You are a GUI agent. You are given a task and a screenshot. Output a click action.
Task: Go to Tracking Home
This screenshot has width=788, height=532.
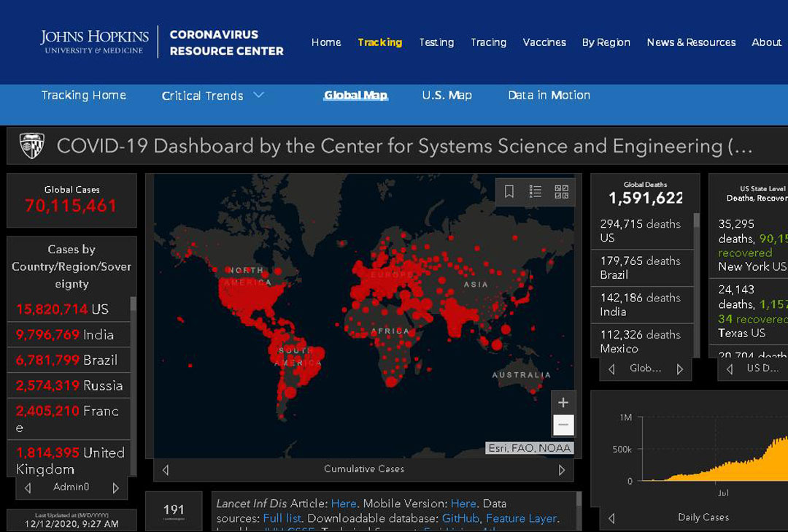pyautogui.click(x=84, y=95)
